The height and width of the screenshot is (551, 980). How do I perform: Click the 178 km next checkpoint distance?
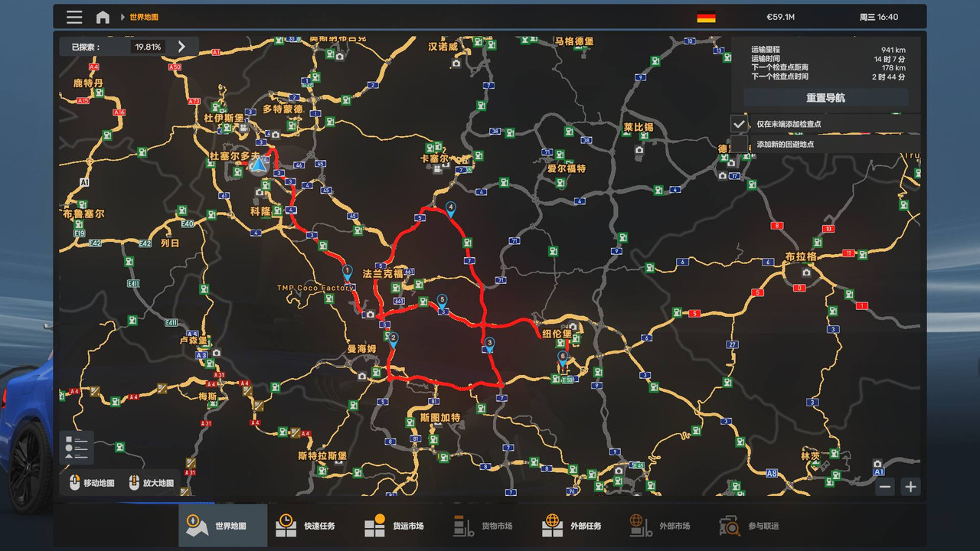[893, 67]
